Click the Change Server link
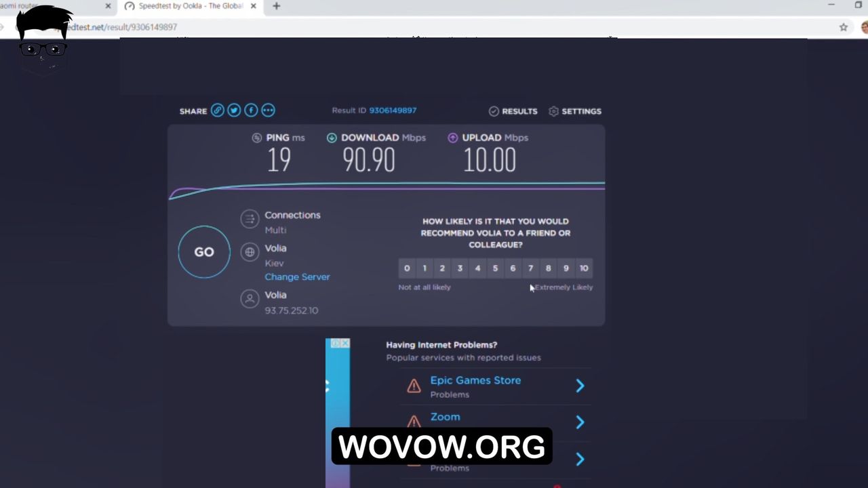The height and width of the screenshot is (488, 868). 297,277
